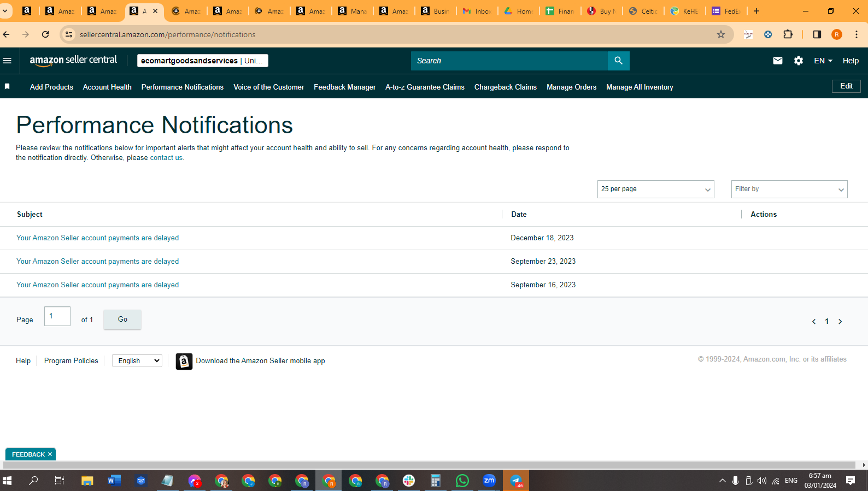
Task: Change footer language from English
Action: point(137,360)
